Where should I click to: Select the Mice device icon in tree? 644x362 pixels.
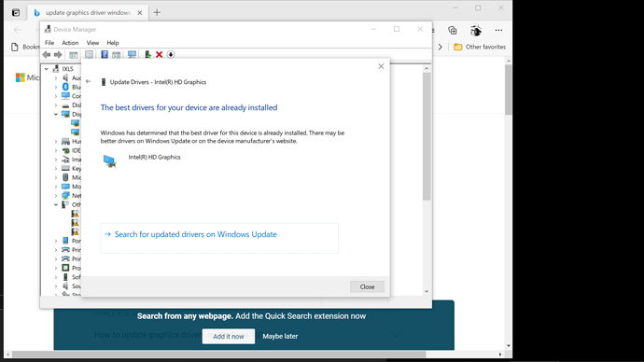65,177
